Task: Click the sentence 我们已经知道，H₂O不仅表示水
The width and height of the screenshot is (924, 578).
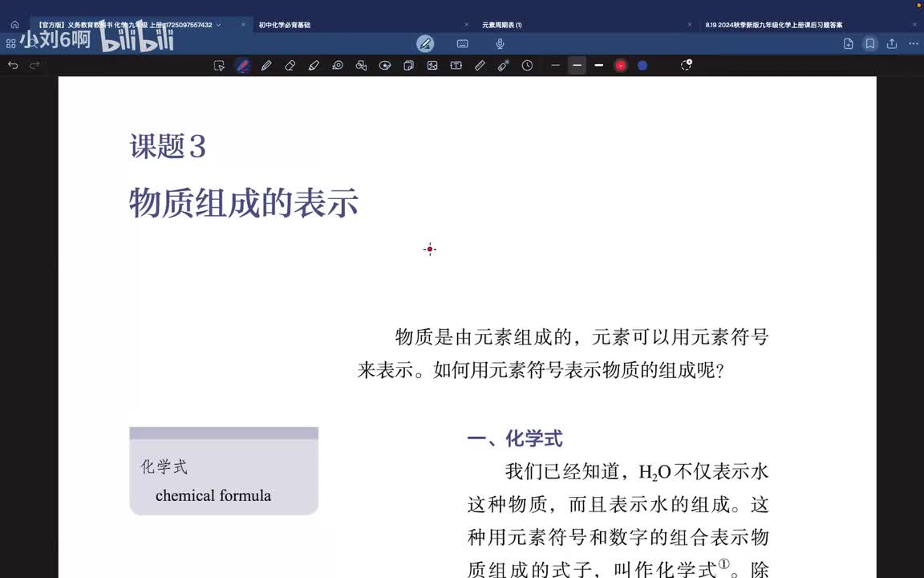Action: (636, 472)
